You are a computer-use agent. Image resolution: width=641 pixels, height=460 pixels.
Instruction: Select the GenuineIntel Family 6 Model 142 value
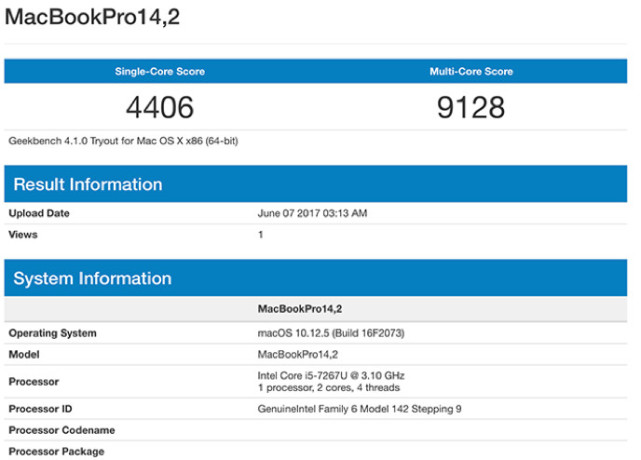[359, 409]
